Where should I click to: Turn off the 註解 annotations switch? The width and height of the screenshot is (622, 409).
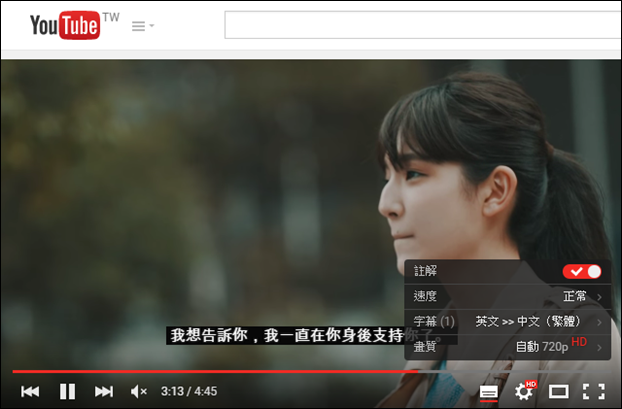coord(582,272)
